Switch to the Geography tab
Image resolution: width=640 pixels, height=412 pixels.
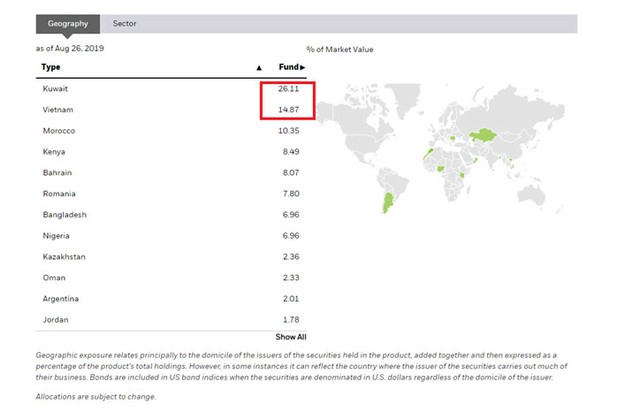click(67, 22)
